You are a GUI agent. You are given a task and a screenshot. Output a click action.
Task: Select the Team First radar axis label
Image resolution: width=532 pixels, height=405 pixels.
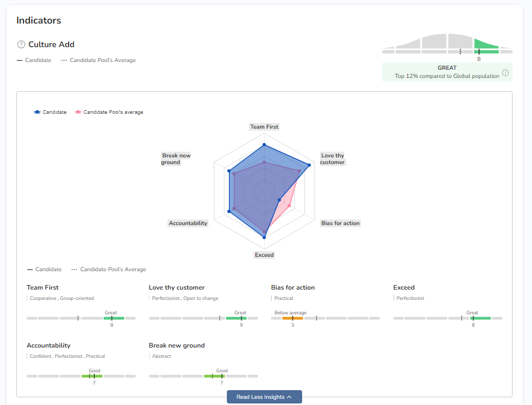click(x=264, y=127)
